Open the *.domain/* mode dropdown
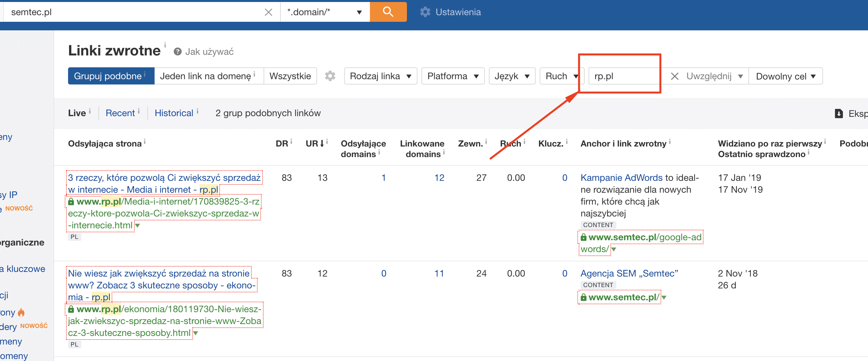The width and height of the screenshot is (868, 361). (324, 12)
